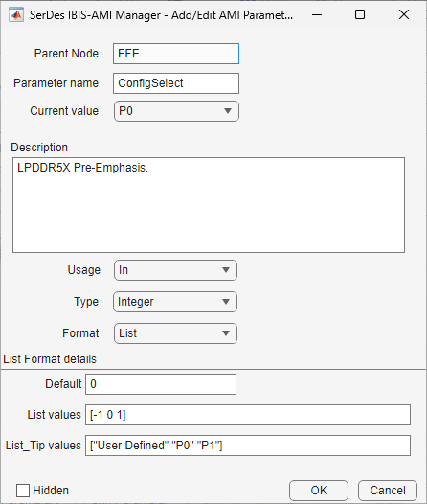Click the Current value dropdown arrow
Viewport: 427px width, 504px height.
point(228,111)
